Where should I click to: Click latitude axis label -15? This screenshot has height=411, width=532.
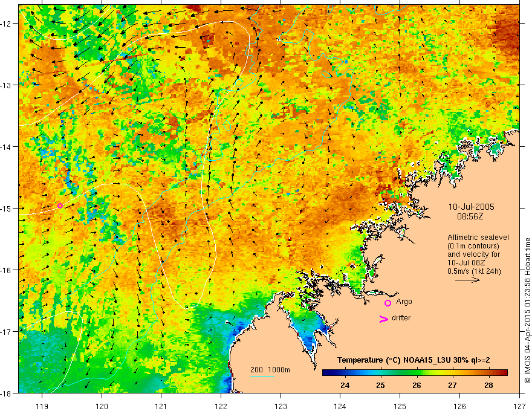point(6,208)
